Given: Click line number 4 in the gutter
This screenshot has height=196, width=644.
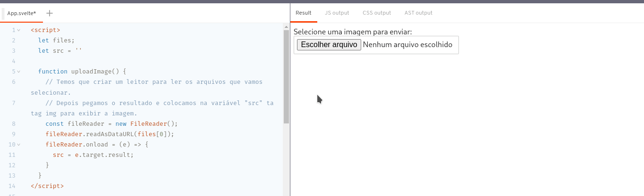Looking at the screenshot, I should 14,61.
